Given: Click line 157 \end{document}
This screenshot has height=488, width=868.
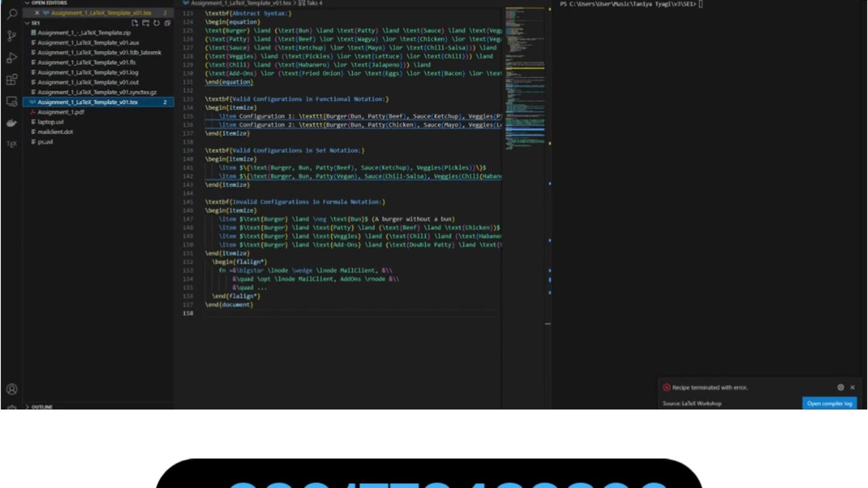Looking at the screenshot, I should tap(229, 304).
